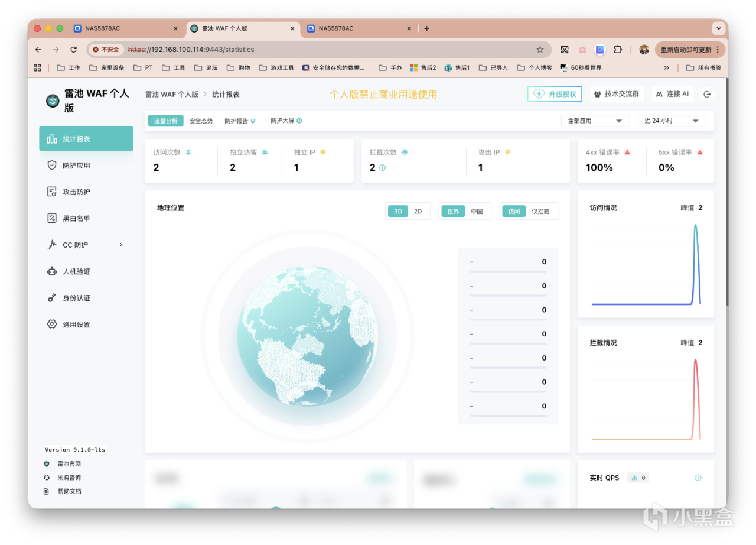Reload the page with the refresh icon
The height and width of the screenshot is (545, 756).
coord(73,50)
